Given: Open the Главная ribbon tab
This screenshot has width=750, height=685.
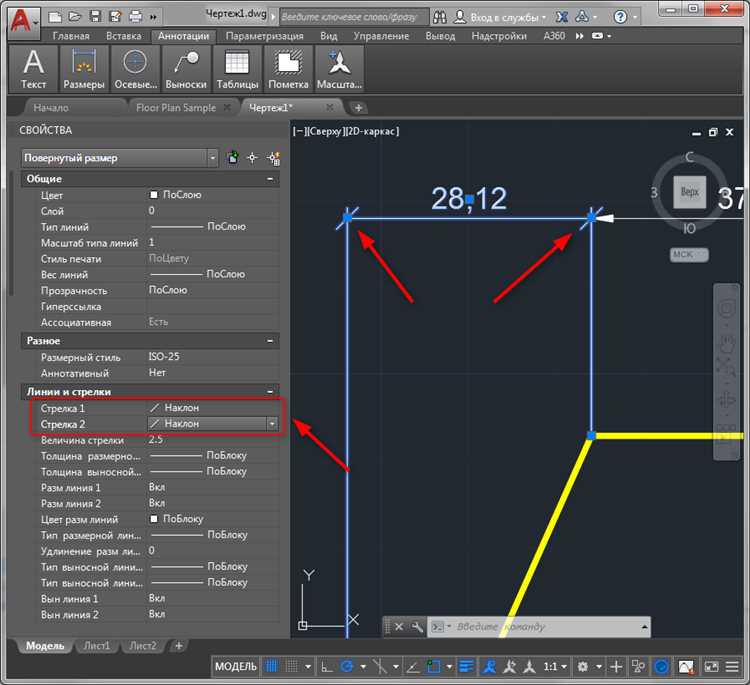Looking at the screenshot, I should pyautogui.click(x=71, y=36).
